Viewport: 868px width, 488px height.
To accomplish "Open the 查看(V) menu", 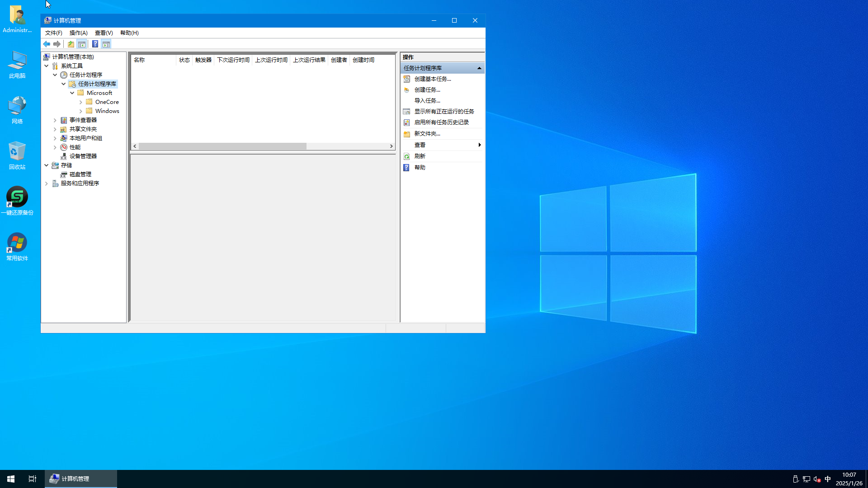I will click(104, 33).
